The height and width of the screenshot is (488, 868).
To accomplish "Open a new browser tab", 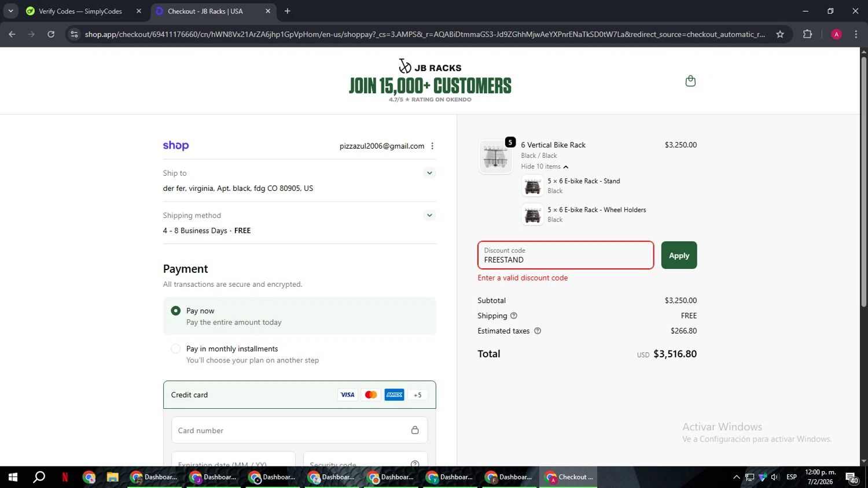I will 288,11.
